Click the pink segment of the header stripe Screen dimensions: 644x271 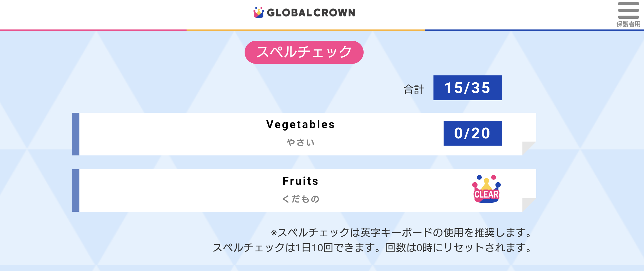click(93, 30)
